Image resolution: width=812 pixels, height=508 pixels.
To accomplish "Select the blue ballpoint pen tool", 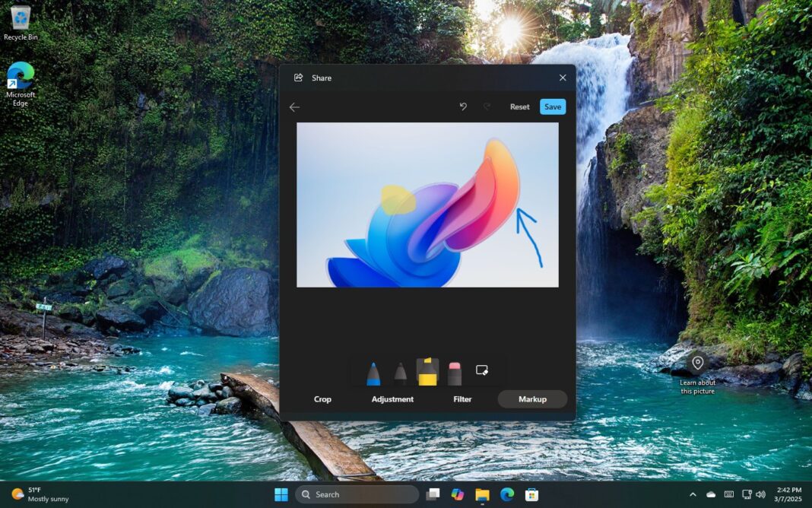I will pos(373,371).
